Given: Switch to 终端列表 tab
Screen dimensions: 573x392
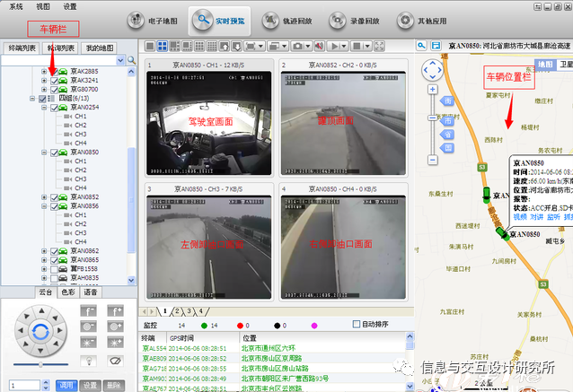Looking at the screenshot, I should point(22,48).
